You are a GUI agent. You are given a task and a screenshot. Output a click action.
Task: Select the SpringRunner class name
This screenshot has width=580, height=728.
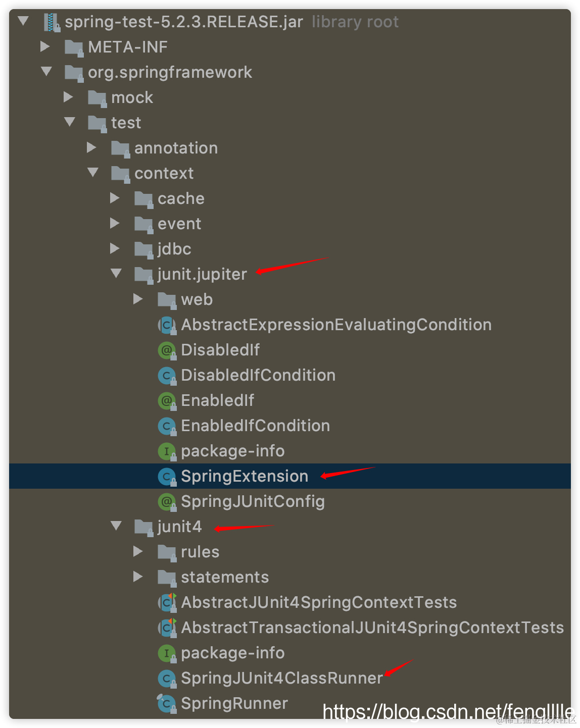pyautogui.click(x=234, y=704)
